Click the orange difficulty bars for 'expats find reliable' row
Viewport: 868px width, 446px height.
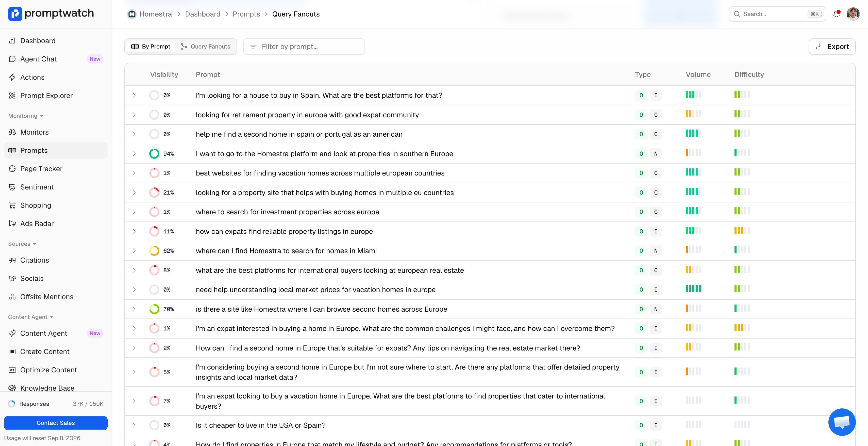[742, 231]
